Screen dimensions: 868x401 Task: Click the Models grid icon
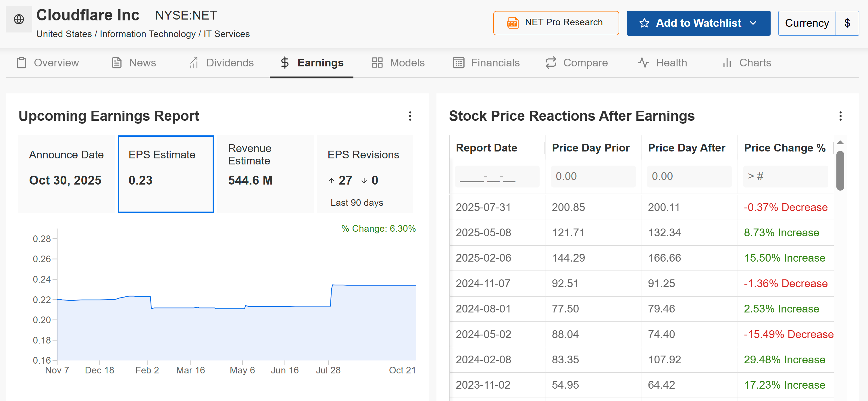[377, 63]
